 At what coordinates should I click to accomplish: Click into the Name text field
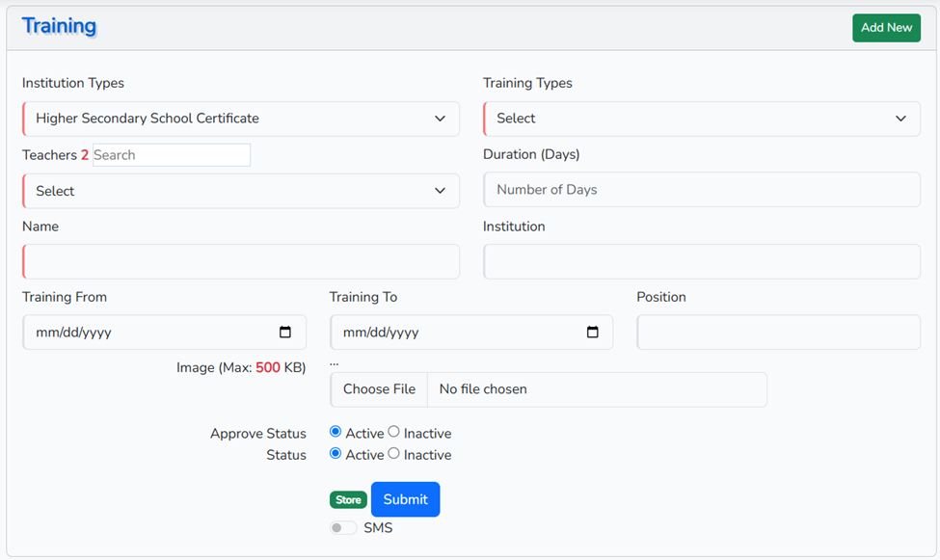(240, 261)
